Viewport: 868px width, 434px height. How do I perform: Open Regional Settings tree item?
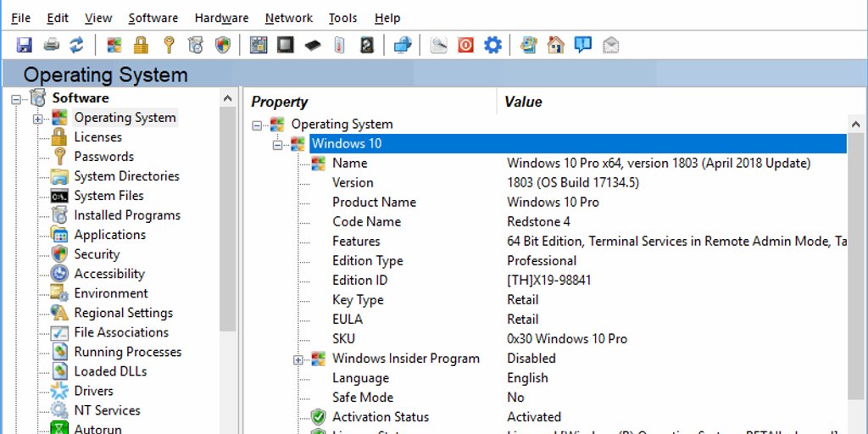(x=124, y=313)
